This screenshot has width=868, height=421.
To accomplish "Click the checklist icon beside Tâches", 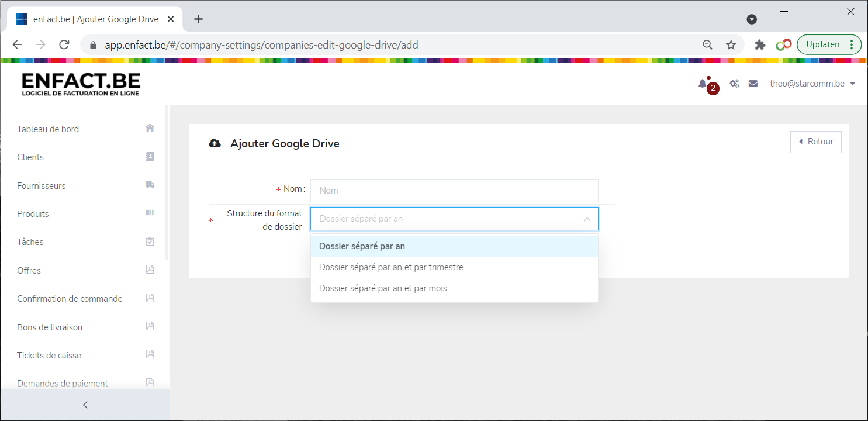I will tap(150, 241).
